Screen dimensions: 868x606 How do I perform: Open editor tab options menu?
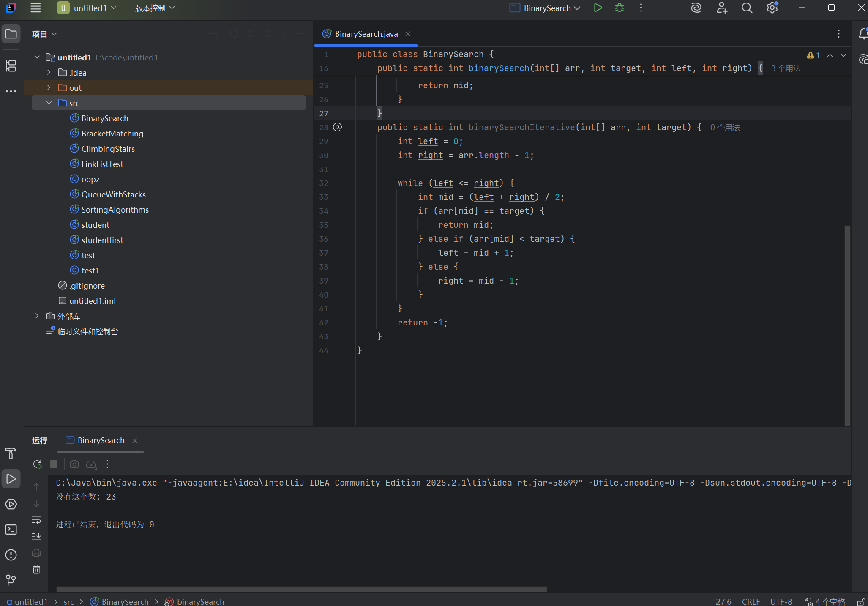(x=839, y=34)
